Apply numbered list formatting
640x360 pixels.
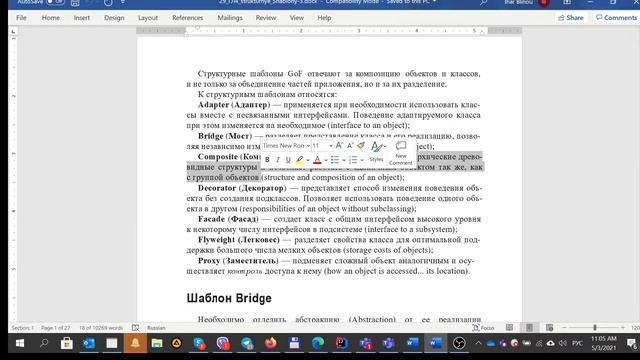[353, 160]
